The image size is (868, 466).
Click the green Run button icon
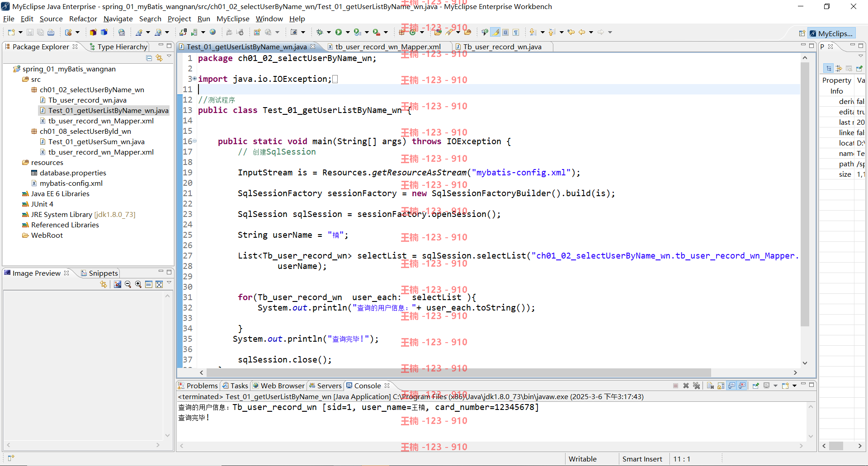338,32
